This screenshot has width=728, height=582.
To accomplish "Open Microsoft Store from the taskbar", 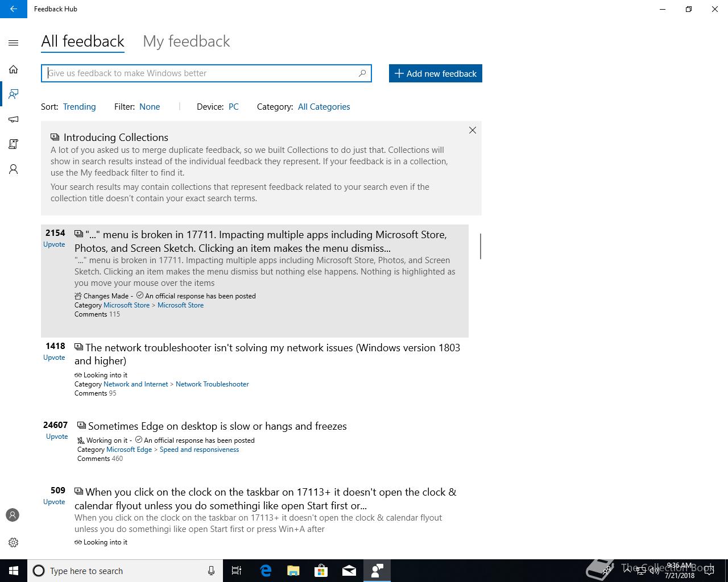I will 321,571.
